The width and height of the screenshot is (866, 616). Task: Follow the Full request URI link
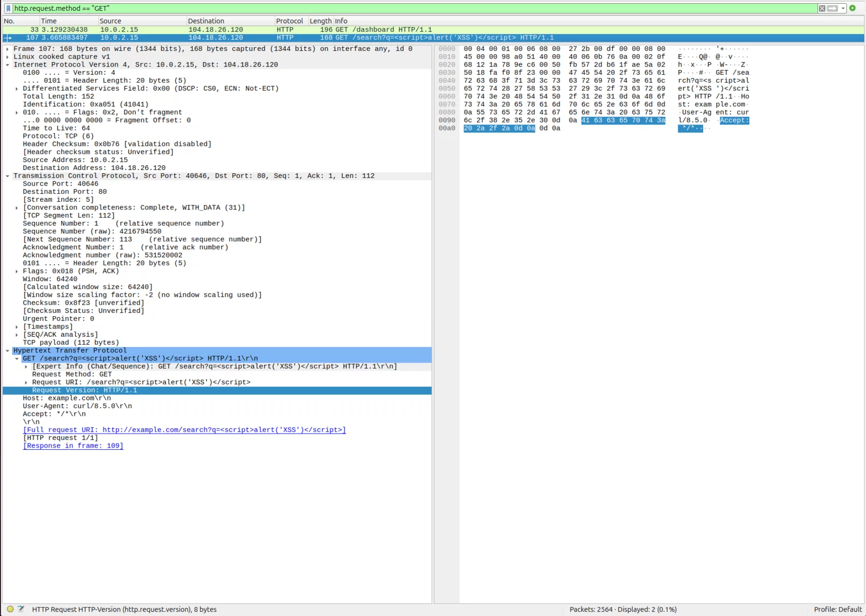tap(184, 430)
